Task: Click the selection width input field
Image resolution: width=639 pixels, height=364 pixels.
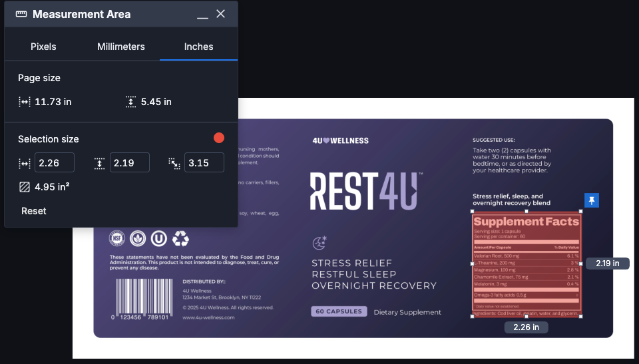Action: click(55, 162)
